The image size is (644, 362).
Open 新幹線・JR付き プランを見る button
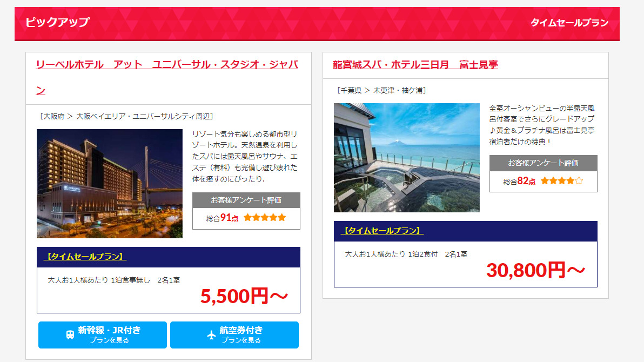[x=103, y=335]
